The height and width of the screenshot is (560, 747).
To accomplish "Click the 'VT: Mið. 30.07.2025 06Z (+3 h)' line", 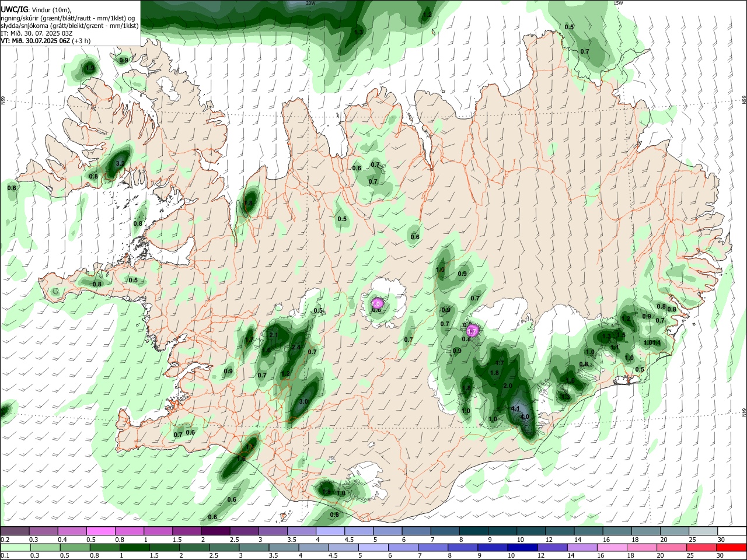I will coord(45,41).
